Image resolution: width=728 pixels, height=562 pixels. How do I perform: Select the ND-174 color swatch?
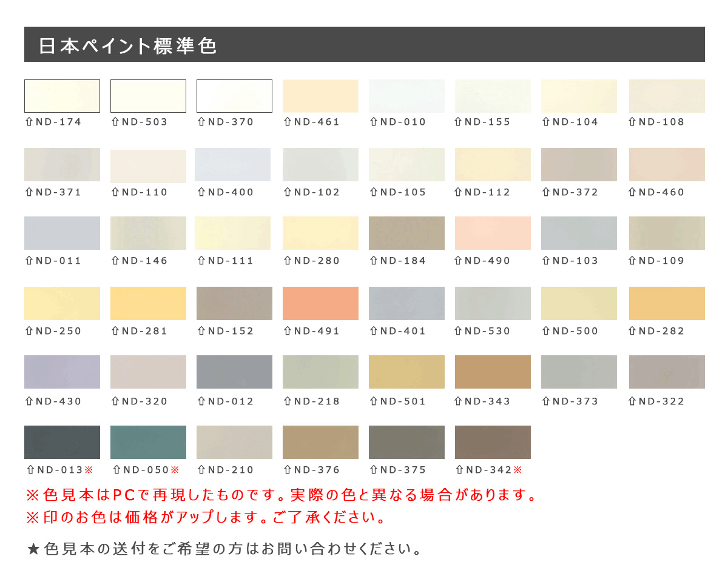62,96
